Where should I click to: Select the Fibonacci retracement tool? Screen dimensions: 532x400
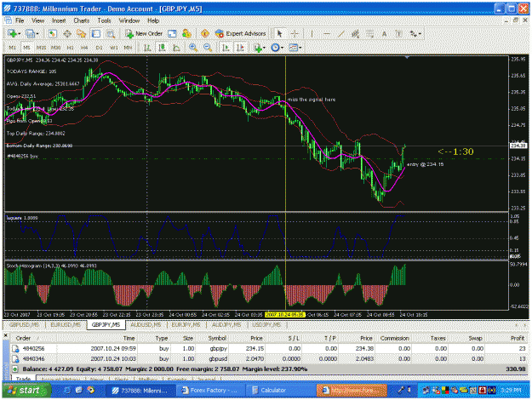click(369, 33)
